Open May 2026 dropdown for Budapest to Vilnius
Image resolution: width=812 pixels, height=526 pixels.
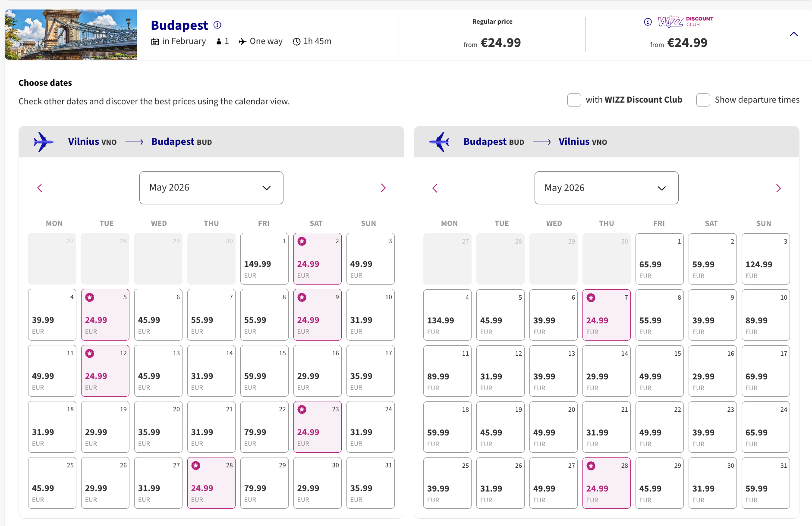tap(606, 188)
